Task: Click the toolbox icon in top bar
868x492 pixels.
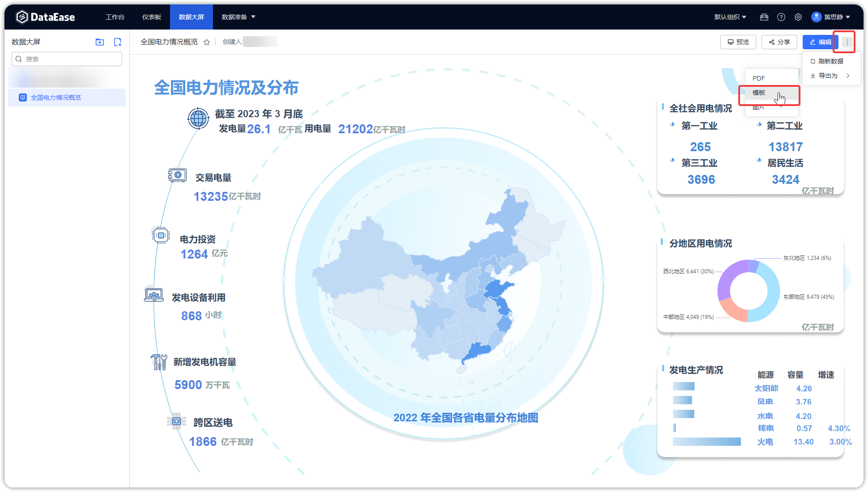Action: [x=764, y=17]
